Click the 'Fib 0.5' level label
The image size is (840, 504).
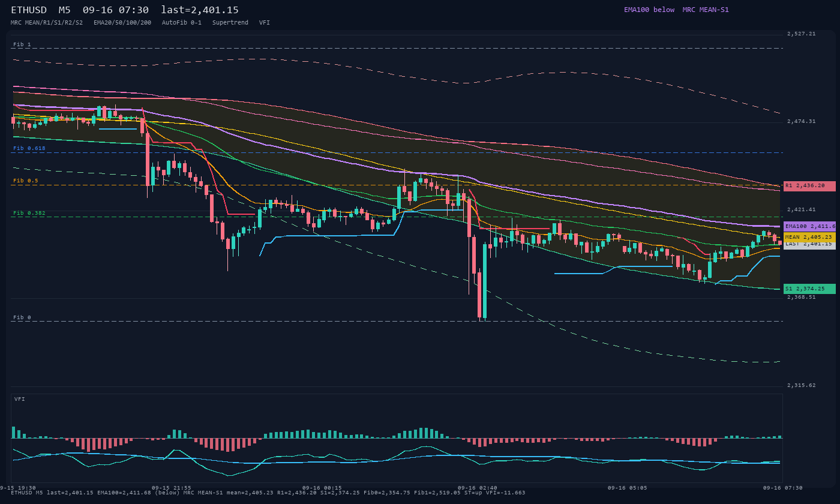tap(26, 181)
